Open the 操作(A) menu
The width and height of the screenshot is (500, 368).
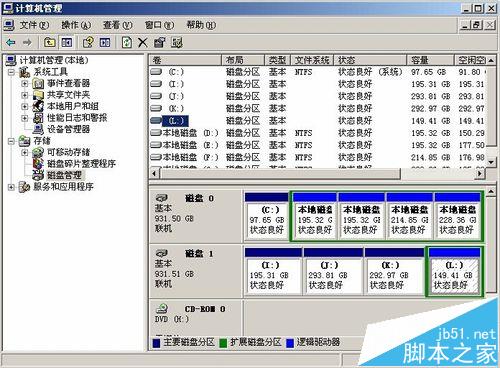pos(76,25)
